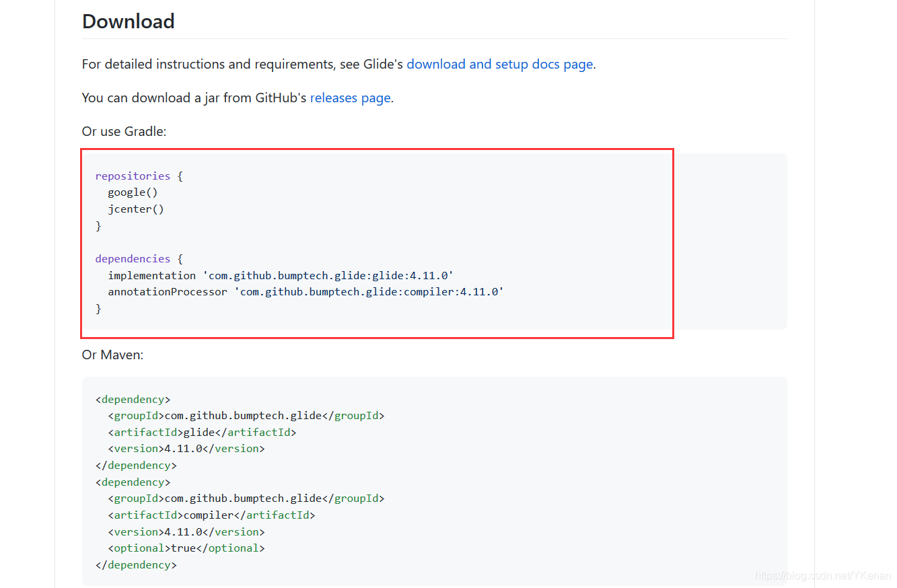Click the jcenter() line in Gradle code
The height and width of the screenshot is (588, 897).
tap(136, 209)
